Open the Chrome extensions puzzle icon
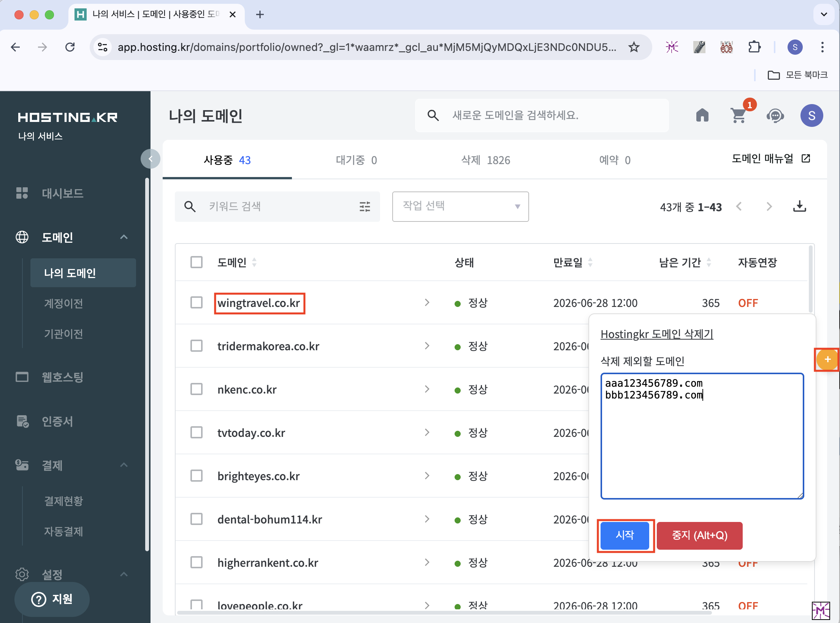 pyautogui.click(x=754, y=47)
